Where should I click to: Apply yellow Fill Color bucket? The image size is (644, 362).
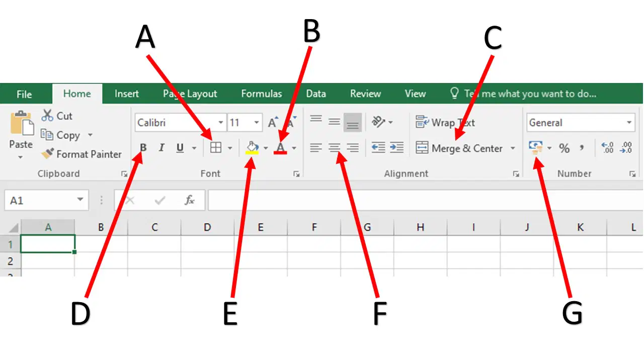point(252,147)
